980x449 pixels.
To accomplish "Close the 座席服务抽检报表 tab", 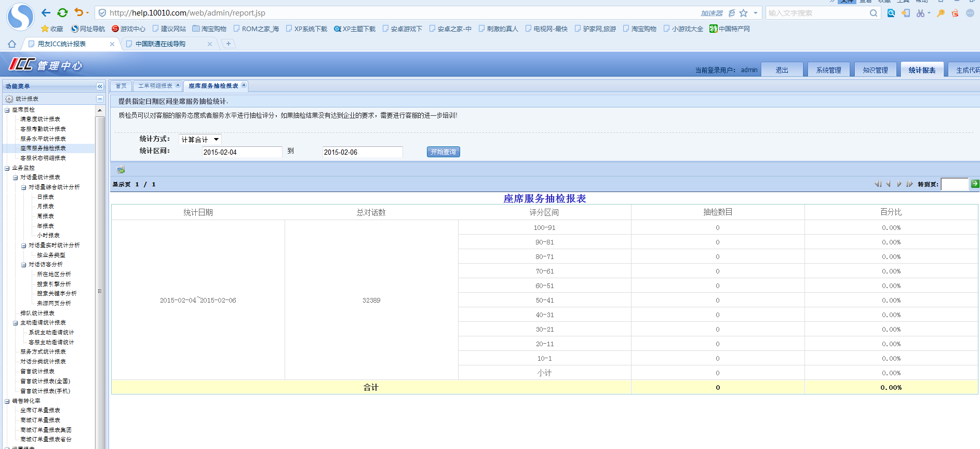I will [244, 85].
